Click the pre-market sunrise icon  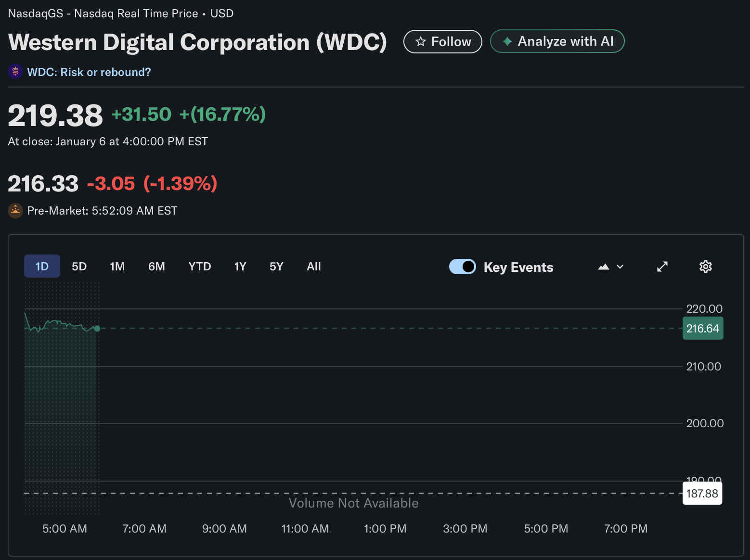pyautogui.click(x=15, y=210)
